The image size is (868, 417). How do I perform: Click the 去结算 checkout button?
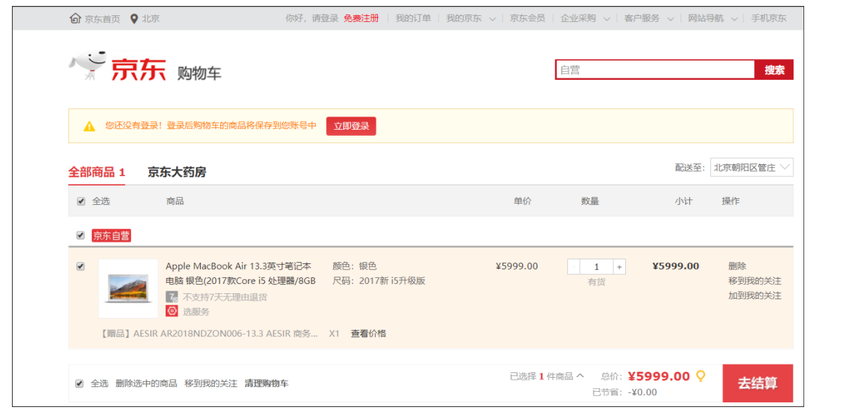(x=758, y=383)
